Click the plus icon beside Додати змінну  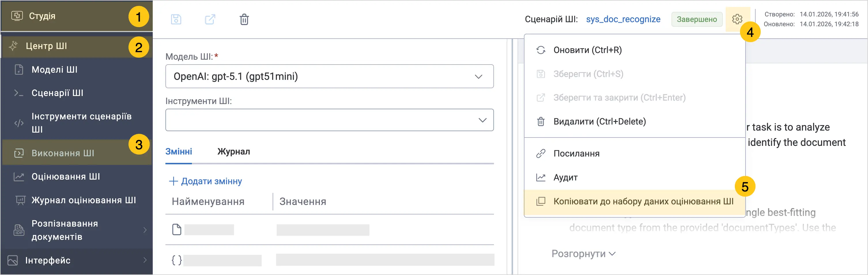click(173, 181)
